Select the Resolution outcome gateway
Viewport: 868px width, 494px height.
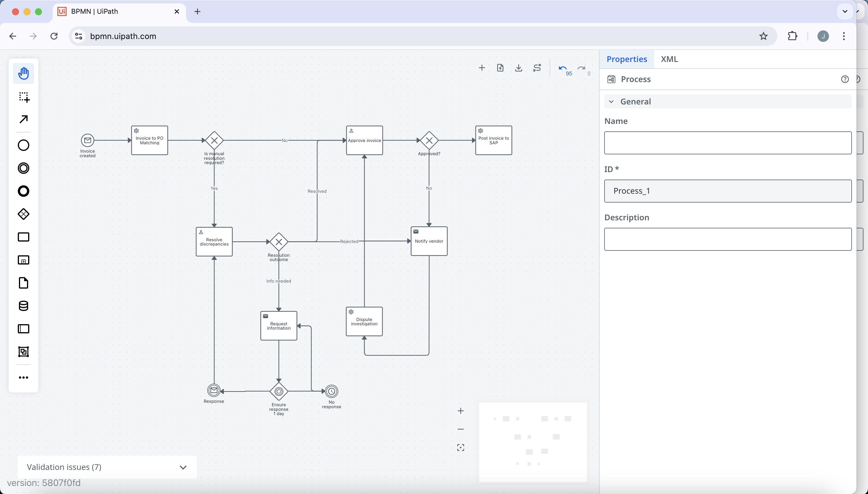pos(279,242)
